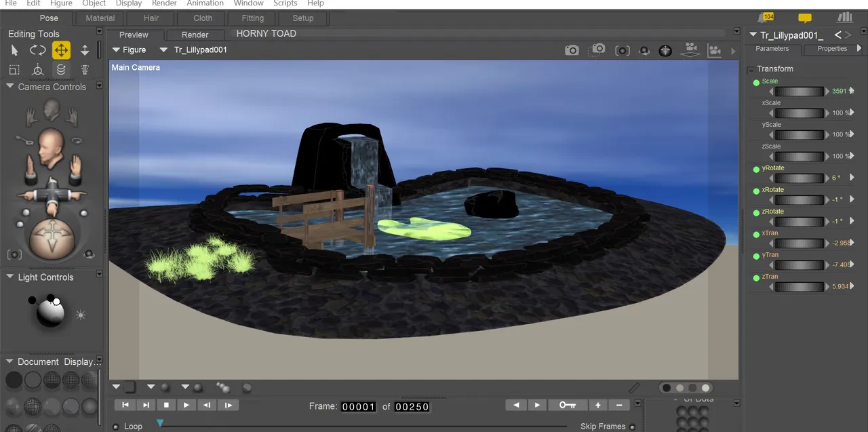Click the New Render Window icon
Viewport: 868px width, 432px height.
(622, 50)
